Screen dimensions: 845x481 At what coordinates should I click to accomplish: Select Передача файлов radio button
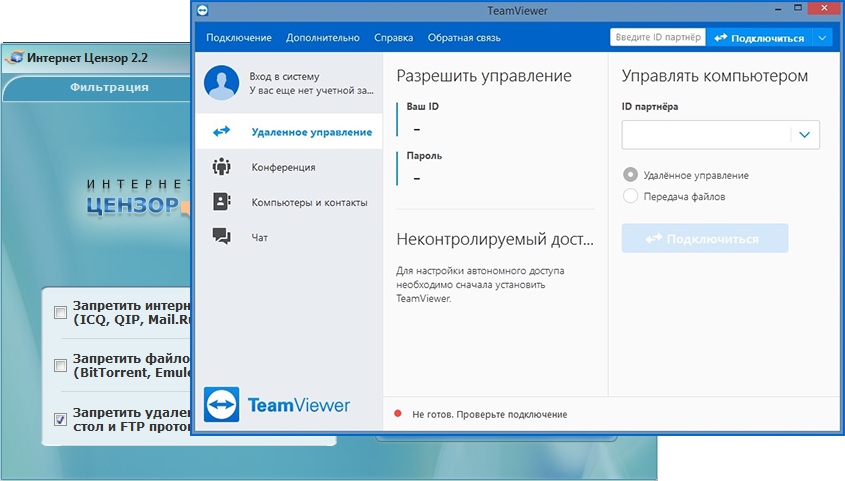[630, 196]
